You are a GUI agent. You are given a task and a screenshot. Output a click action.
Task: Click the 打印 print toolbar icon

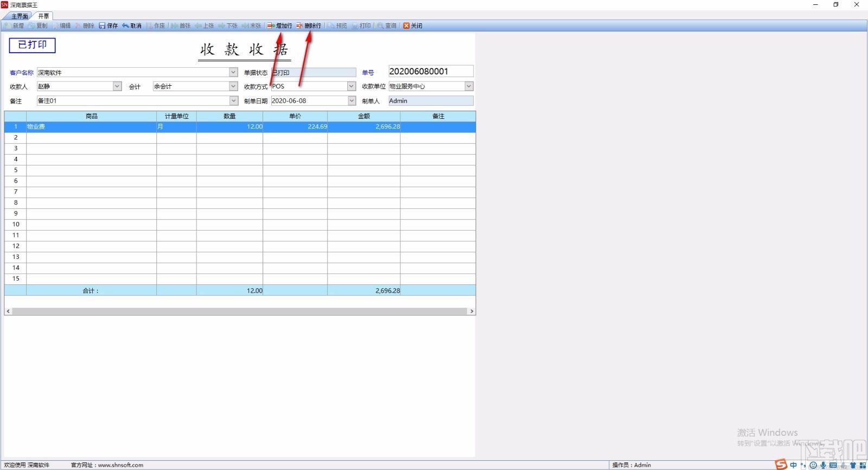[355, 26]
